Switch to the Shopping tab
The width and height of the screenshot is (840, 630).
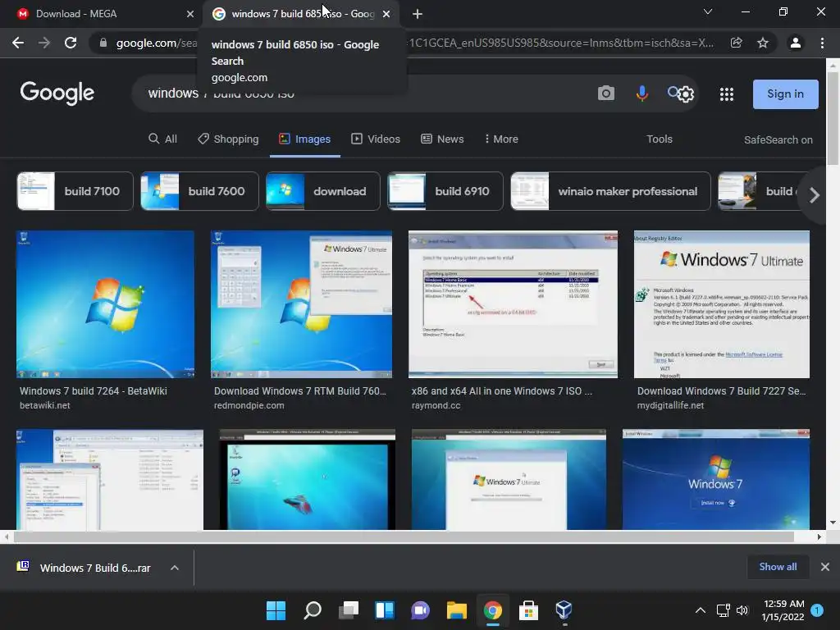pos(228,139)
